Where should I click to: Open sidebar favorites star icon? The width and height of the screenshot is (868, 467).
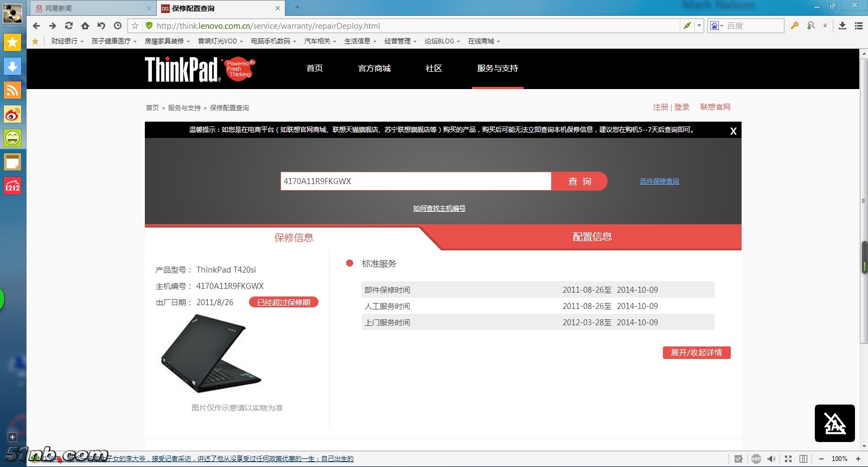pyautogui.click(x=12, y=42)
